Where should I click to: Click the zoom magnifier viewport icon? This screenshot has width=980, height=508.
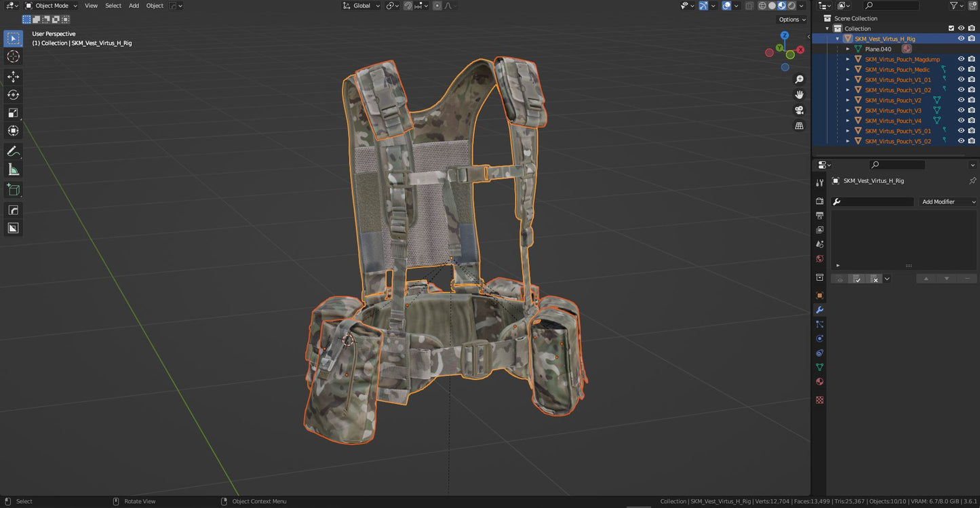(x=799, y=79)
